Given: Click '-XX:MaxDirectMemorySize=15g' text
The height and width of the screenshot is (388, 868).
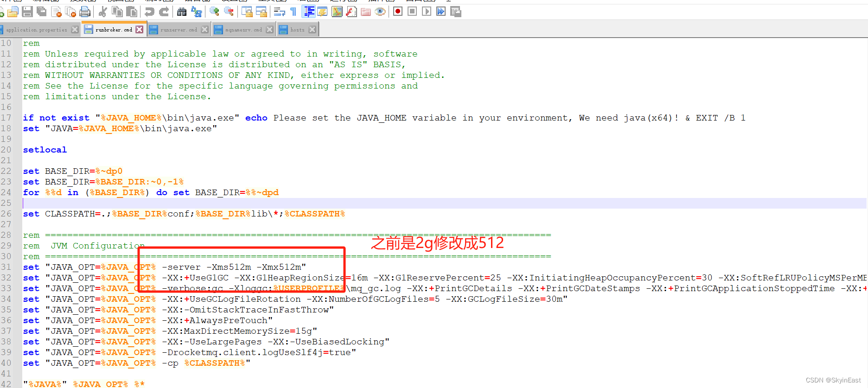Looking at the screenshot, I should click(x=237, y=331).
